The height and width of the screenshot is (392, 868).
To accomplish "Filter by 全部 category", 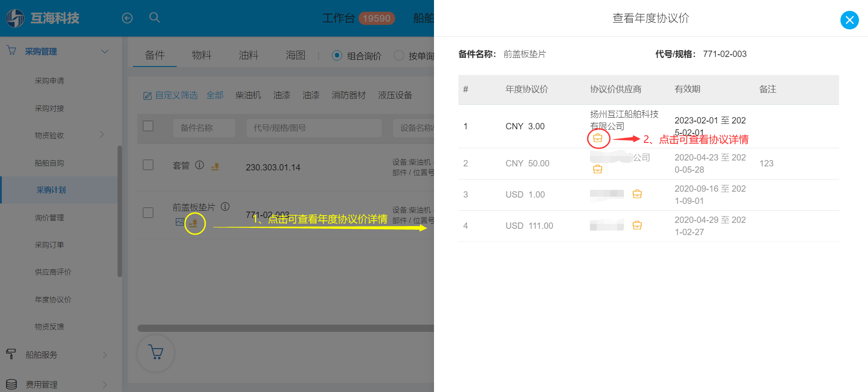I will tap(215, 95).
